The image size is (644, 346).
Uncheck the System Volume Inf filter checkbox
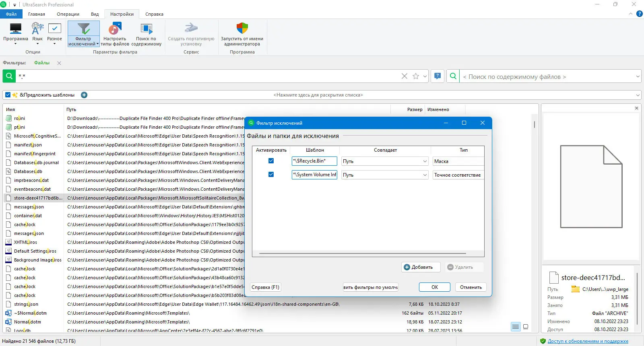tap(271, 175)
